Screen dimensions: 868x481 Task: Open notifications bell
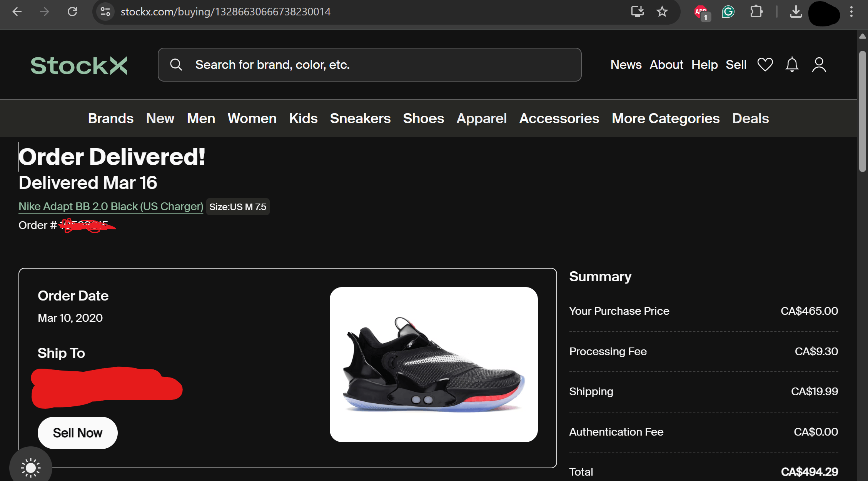792,65
